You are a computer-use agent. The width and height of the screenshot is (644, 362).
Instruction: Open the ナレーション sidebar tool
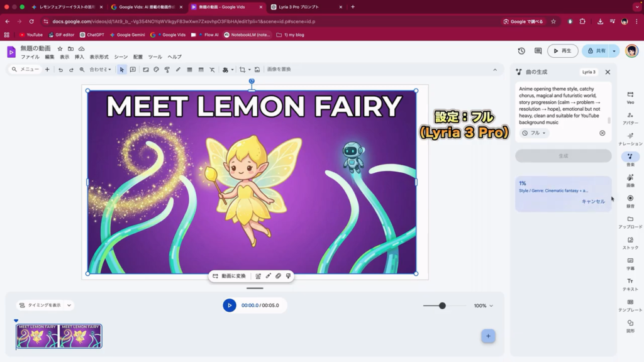click(x=630, y=139)
